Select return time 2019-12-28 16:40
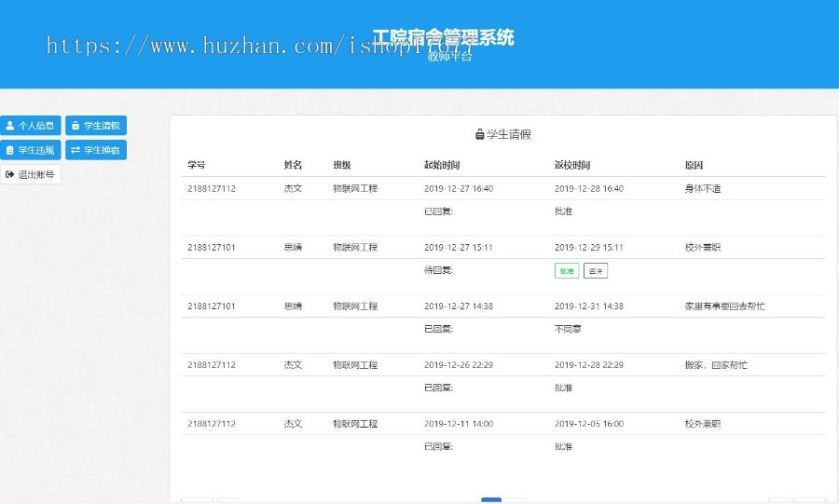The width and height of the screenshot is (839, 504). [x=589, y=189]
